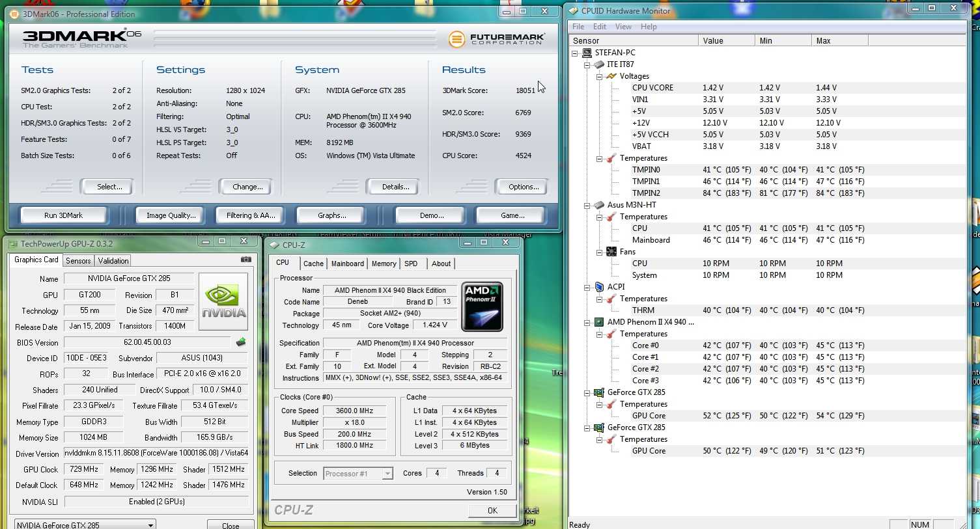Click the 3DMark06 title bar app icon

(14, 14)
